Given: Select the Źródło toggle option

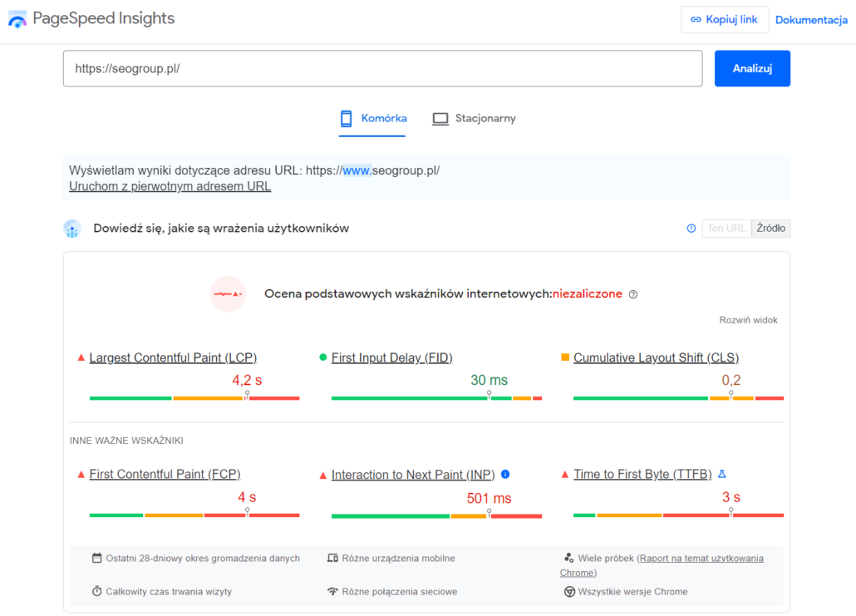Looking at the screenshot, I should pos(771,229).
